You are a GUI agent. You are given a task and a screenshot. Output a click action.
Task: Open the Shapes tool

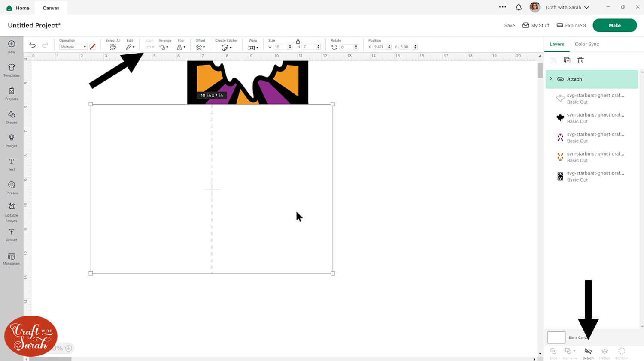click(12, 117)
